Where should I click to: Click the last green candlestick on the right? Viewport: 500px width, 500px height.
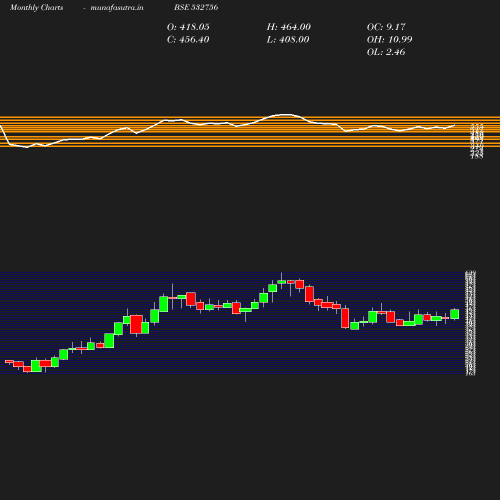point(455,314)
